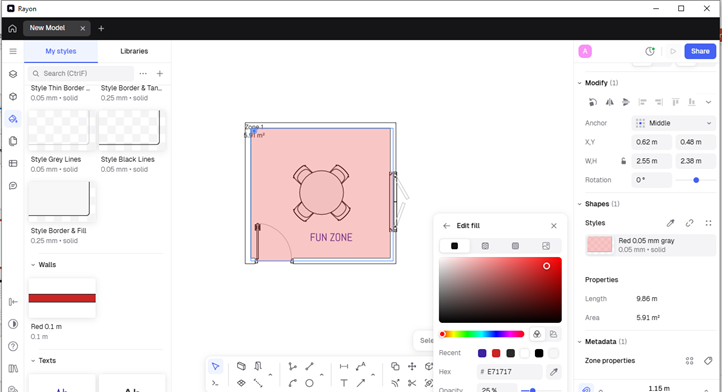The width and height of the screenshot is (722, 392).
Task: Select the arrow annotation tool
Action: pyautogui.click(x=361, y=383)
